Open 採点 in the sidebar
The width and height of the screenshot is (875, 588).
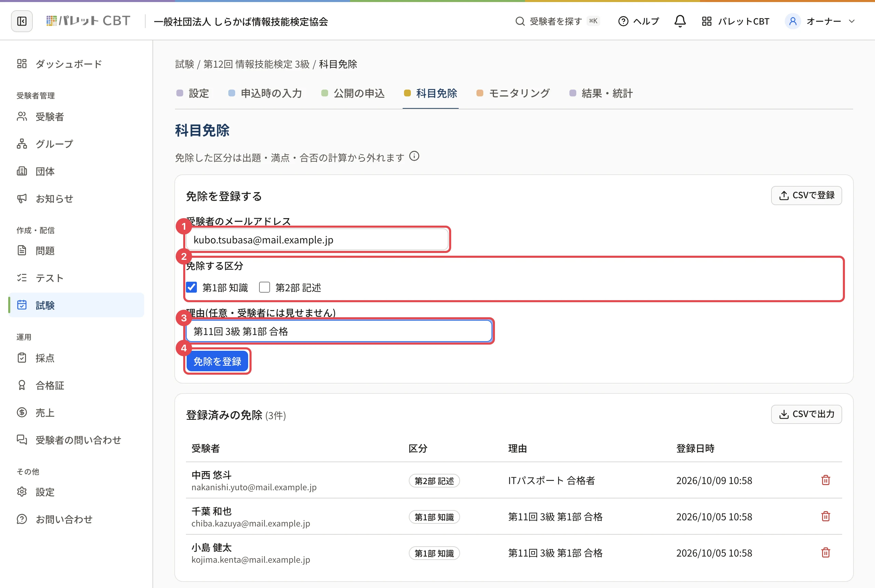[x=76, y=358]
